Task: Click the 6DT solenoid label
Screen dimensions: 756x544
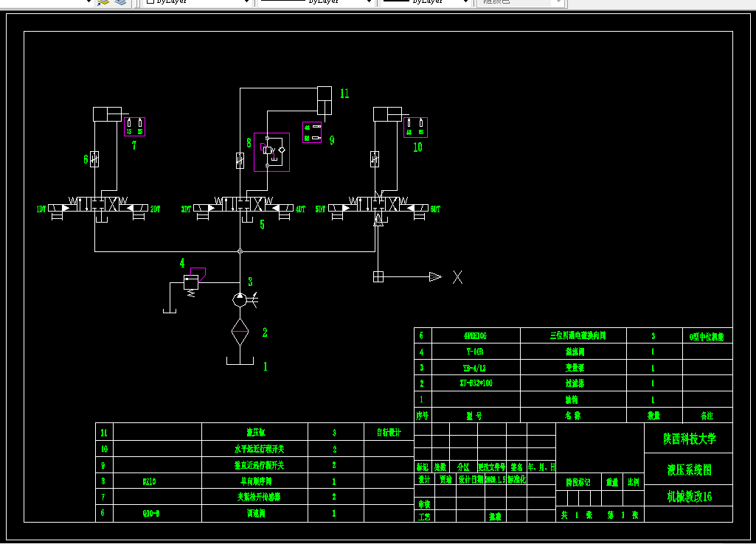Action: (435, 209)
